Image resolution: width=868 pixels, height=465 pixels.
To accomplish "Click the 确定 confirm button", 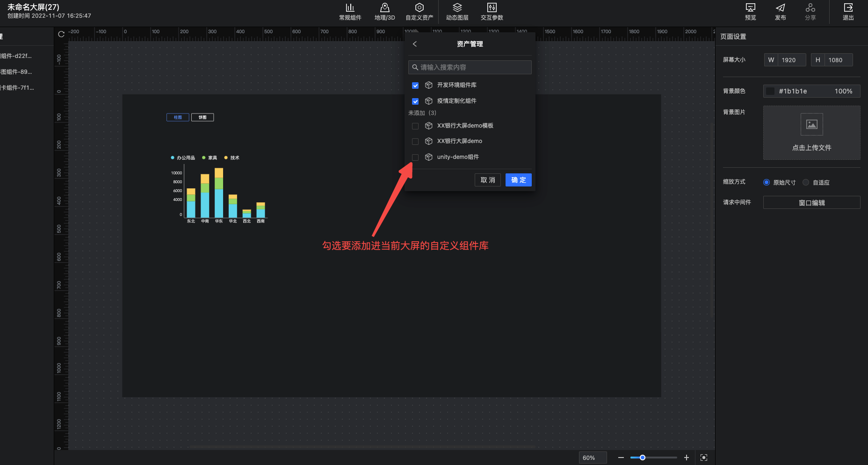I will click(518, 180).
